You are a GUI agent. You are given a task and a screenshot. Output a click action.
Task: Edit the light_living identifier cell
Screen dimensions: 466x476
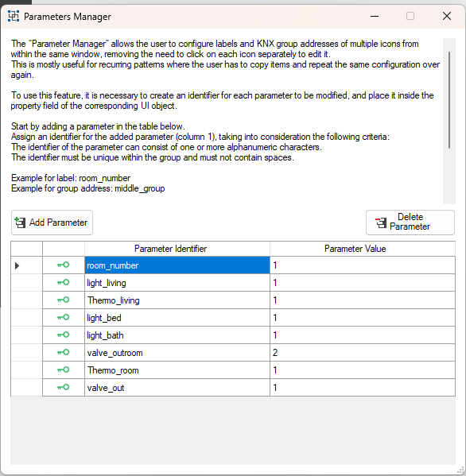tap(177, 283)
